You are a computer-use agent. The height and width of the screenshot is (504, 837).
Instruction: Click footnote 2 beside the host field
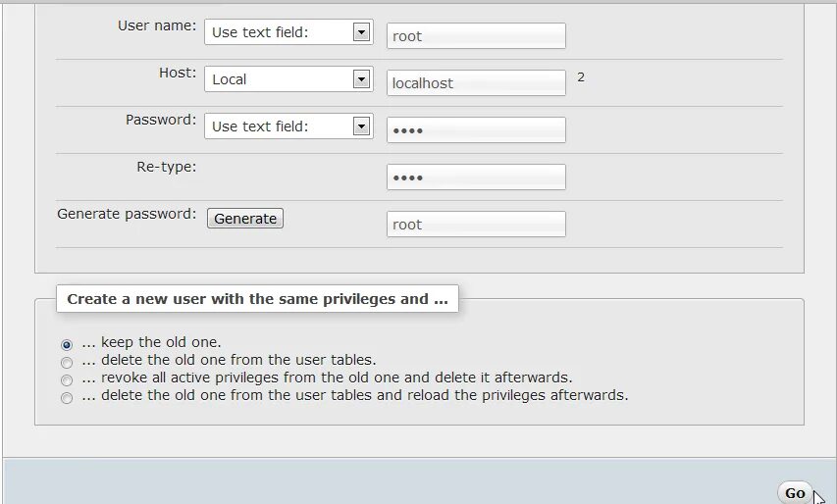[581, 76]
